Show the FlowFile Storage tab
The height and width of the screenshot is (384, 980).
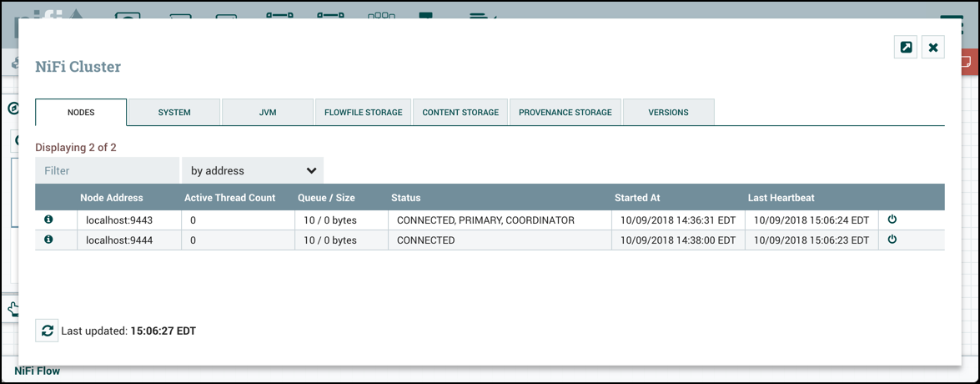pos(363,112)
